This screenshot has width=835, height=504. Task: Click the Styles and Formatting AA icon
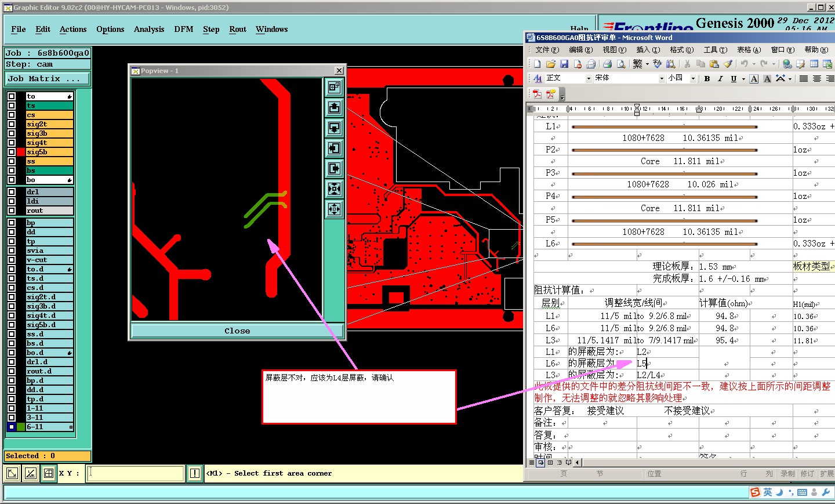click(x=538, y=78)
